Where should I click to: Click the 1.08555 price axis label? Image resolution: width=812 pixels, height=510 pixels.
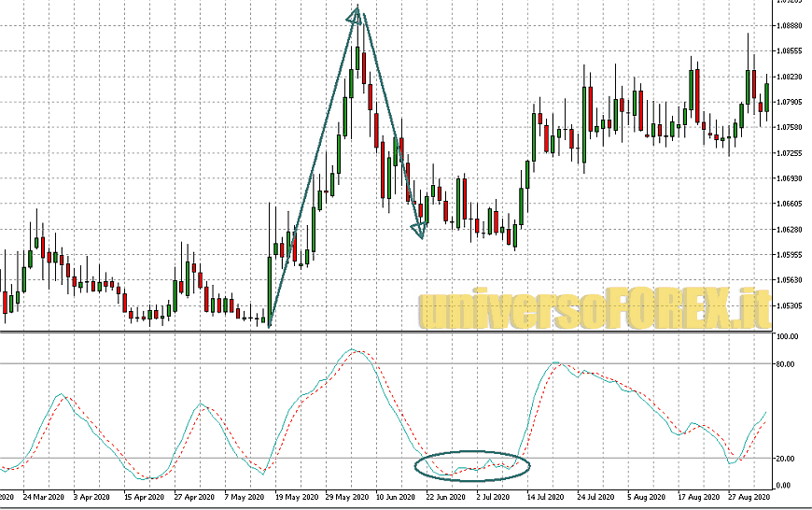click(x=791, y=51)
